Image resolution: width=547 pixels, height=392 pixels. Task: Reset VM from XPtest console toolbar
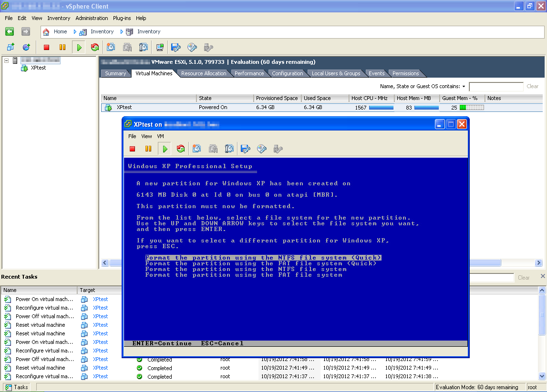181,149
